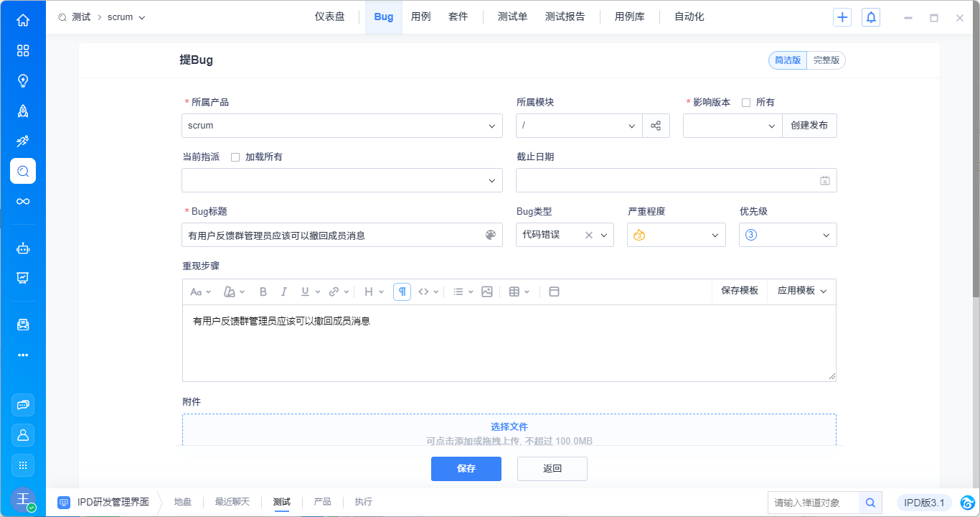Open the 严重程度 dropdown
Image resolution: width=980 pixels, height=517 pixels.
676,235
